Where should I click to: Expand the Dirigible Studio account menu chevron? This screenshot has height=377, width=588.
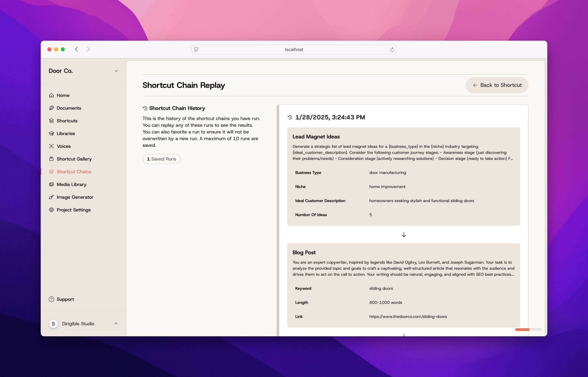click(116, 324)
